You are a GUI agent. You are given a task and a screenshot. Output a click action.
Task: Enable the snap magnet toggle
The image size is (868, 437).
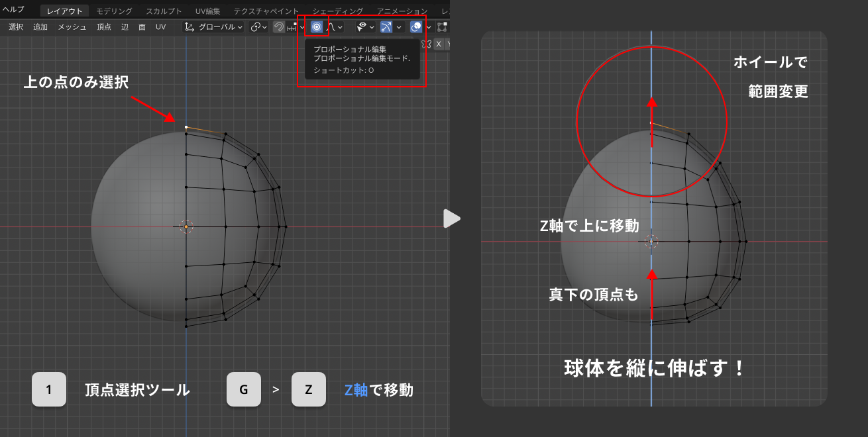point(279,27)
